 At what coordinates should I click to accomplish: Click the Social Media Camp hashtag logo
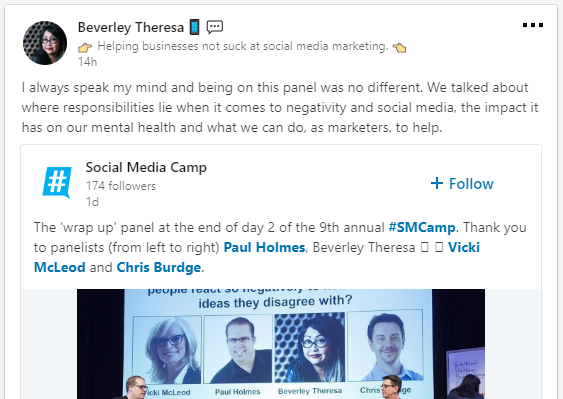[x=57, y=182]
